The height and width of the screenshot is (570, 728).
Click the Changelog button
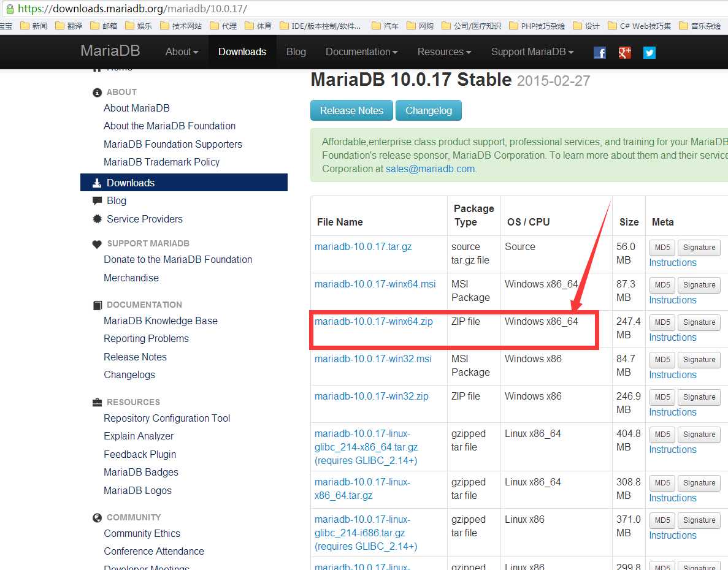point(429,110)
